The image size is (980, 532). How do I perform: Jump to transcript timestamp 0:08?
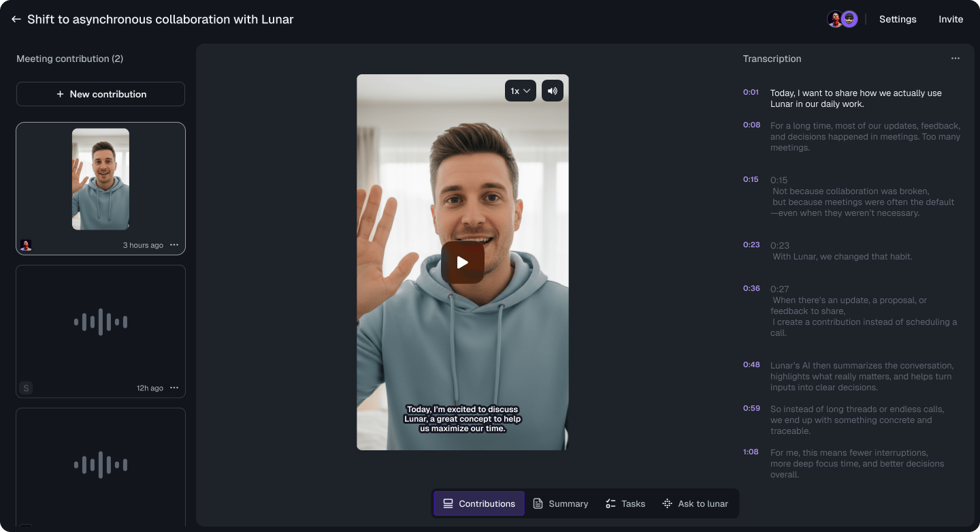point(751,125)
